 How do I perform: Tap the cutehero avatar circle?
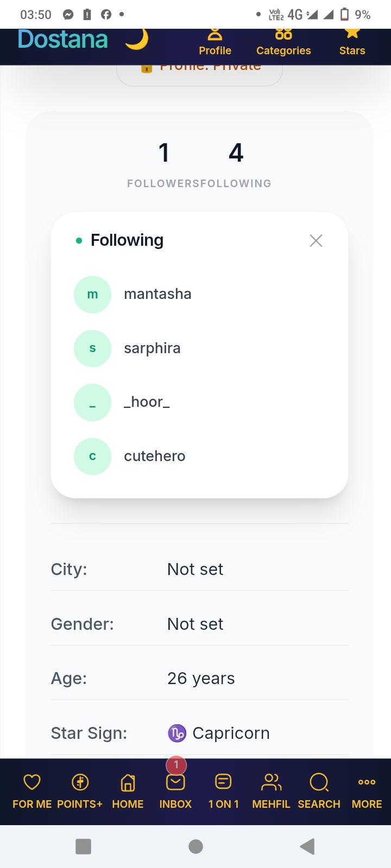tap(92, 456)
